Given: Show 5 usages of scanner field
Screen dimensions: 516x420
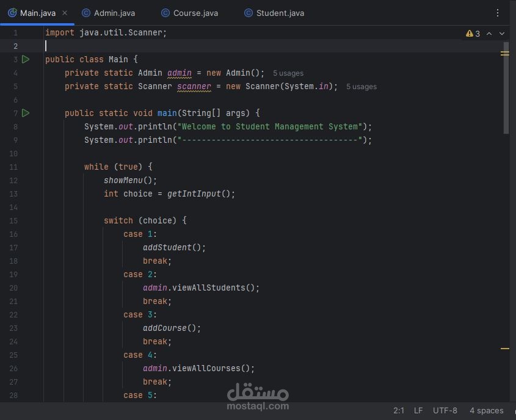Looking at the screenshot, I should click(362, 87).
